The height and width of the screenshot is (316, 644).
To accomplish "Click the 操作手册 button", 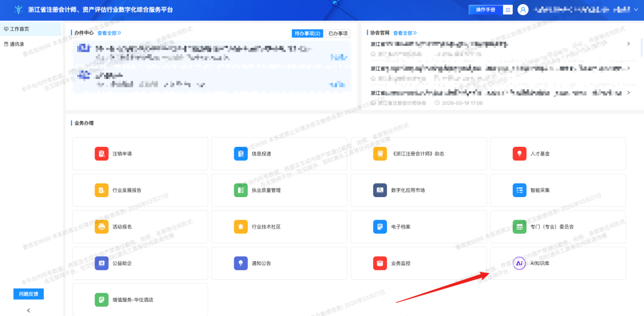I will [486, 10].
